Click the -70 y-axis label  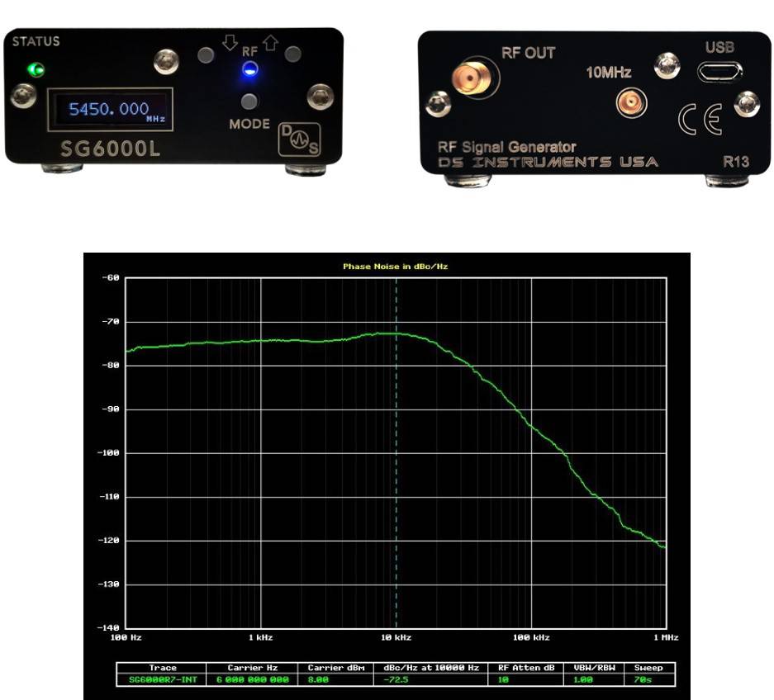(x=110, y=322)
